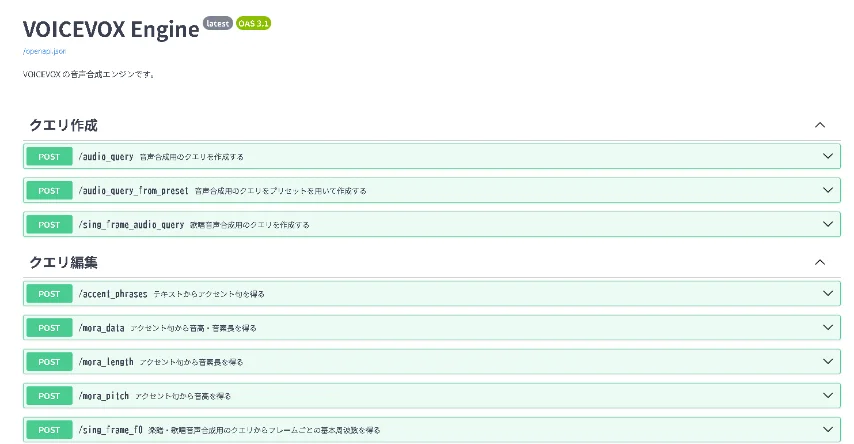Click POST badge for /mora_length
Image resolution: width=854 pixels, height=444 pixels.
49,362
